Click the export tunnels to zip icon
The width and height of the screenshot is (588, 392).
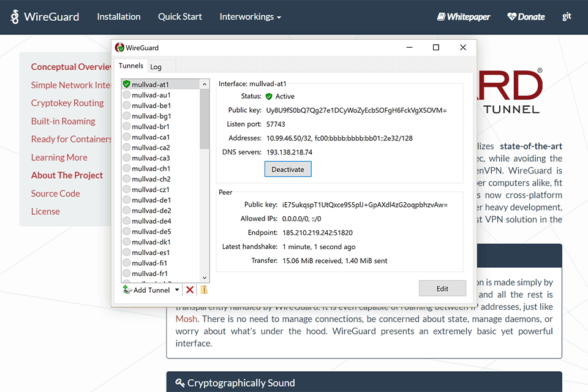204,290
